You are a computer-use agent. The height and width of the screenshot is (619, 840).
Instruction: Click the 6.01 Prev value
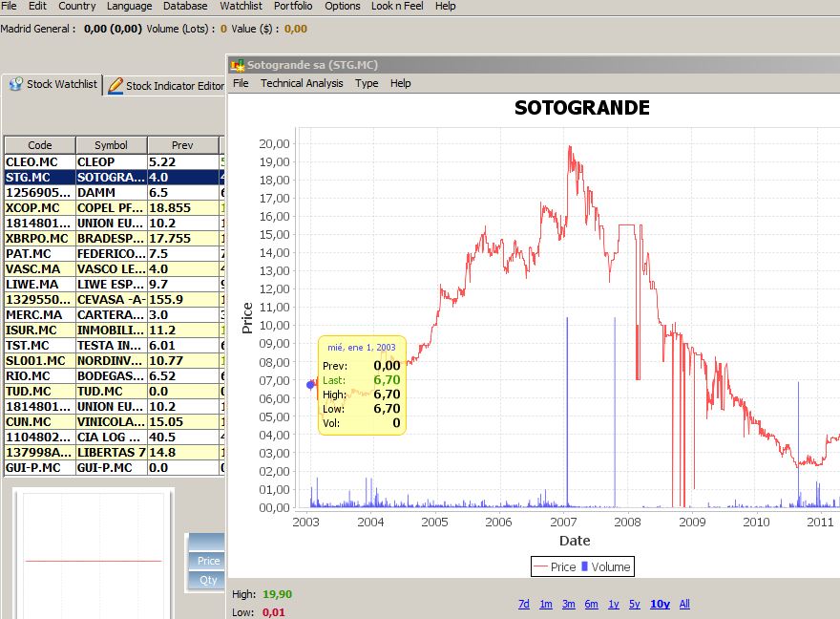[x=182, y=346]
